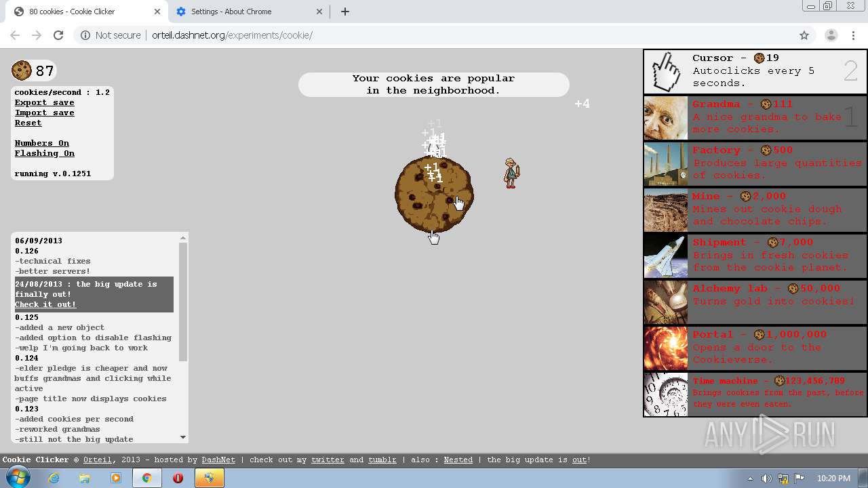The width and height of the screenshot is (868, 488).
Task: Open the DashNet footer link
Action: point(218,460)
